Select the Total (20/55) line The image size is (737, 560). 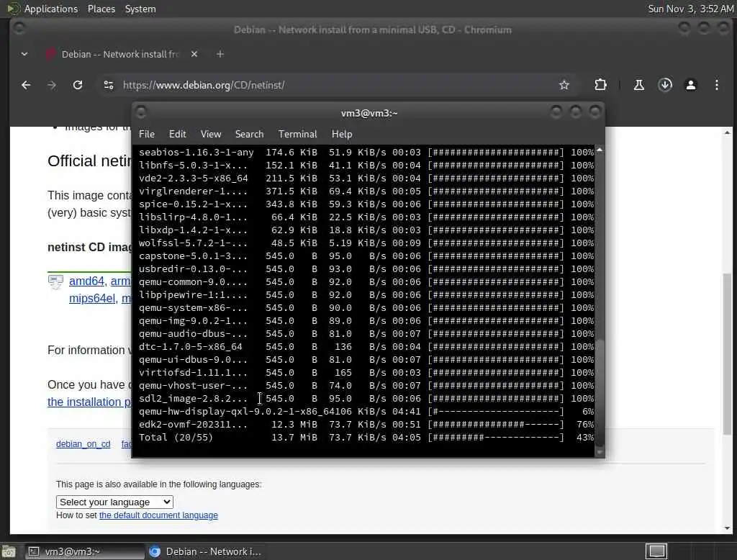tap(366, 438)
